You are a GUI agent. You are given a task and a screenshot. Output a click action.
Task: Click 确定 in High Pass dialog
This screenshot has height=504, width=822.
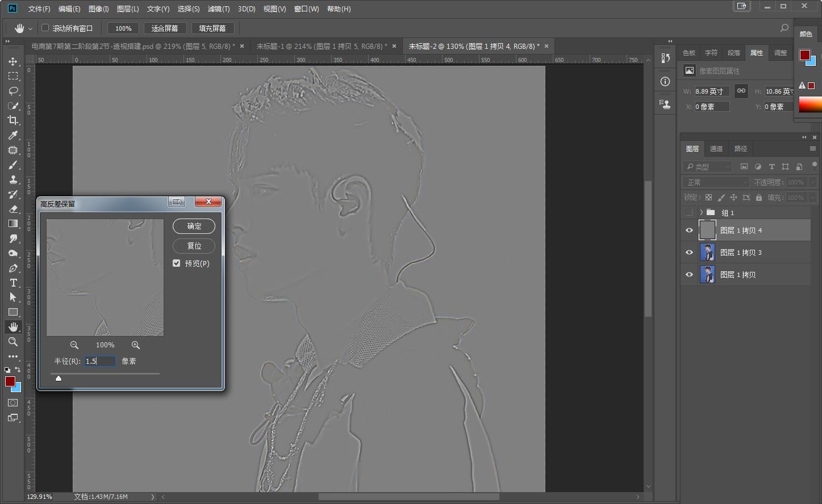tap(194, 226)
